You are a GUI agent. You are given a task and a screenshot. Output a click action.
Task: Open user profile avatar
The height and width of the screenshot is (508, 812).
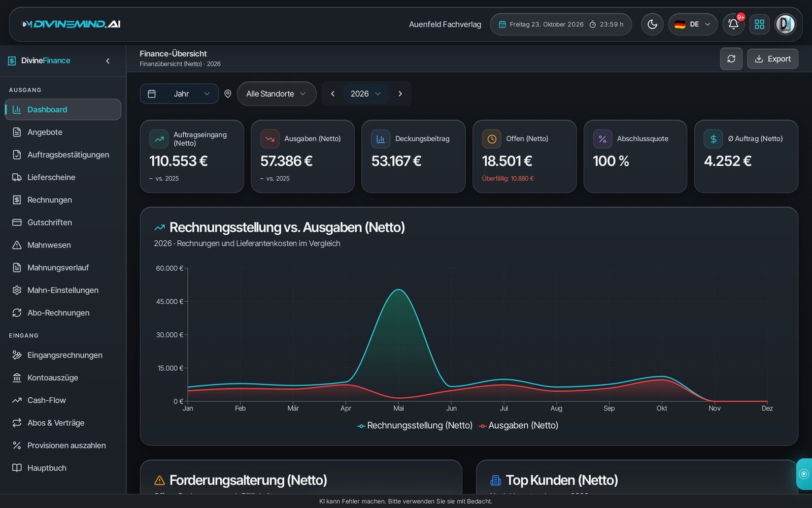(785, 24)
